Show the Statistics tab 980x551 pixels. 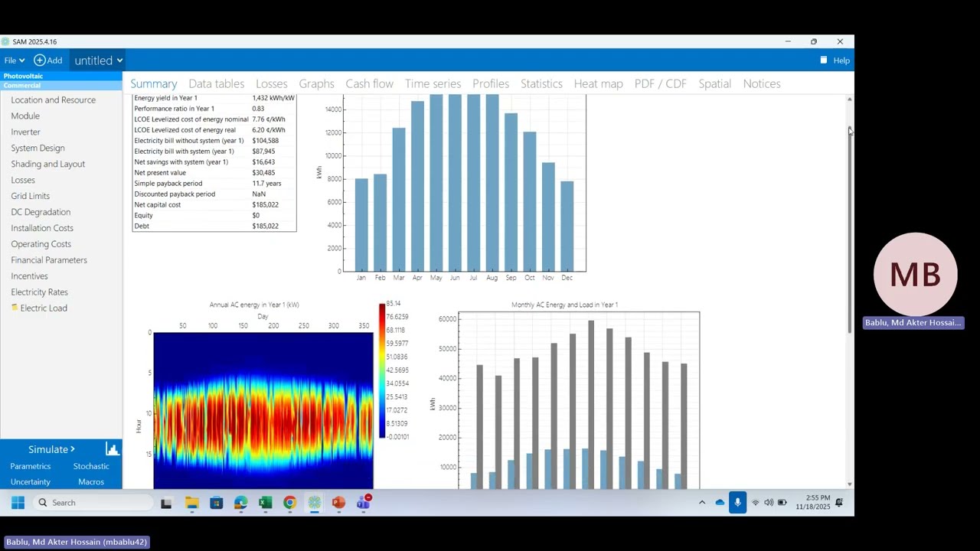541,83
